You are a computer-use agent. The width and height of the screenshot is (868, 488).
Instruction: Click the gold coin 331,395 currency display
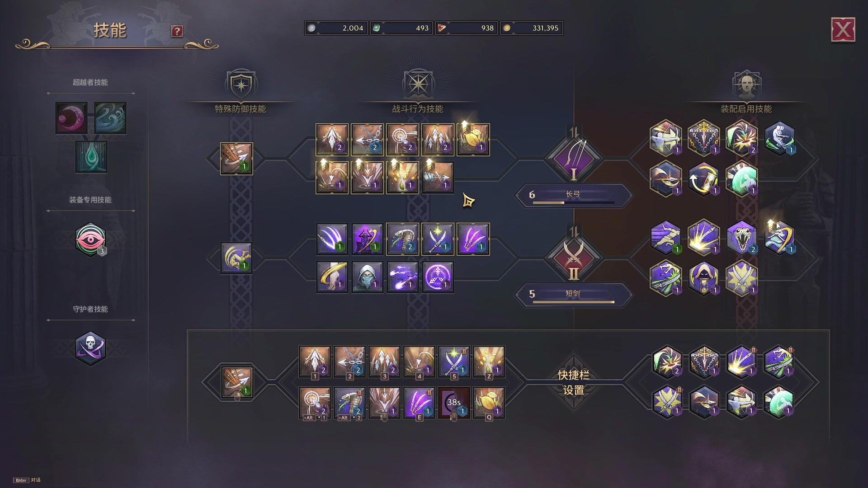532,28
